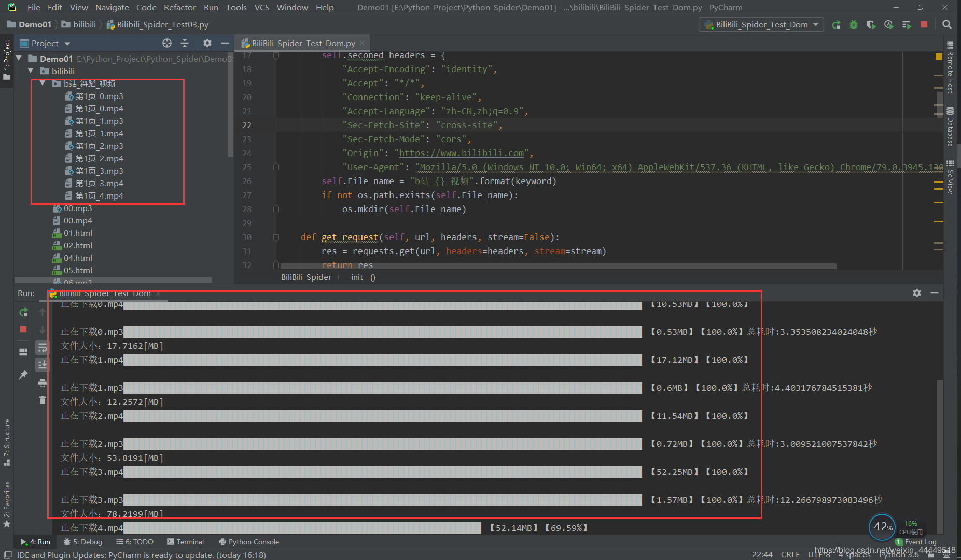Click the bilibili.com Origin link

[x=461, y=153]
